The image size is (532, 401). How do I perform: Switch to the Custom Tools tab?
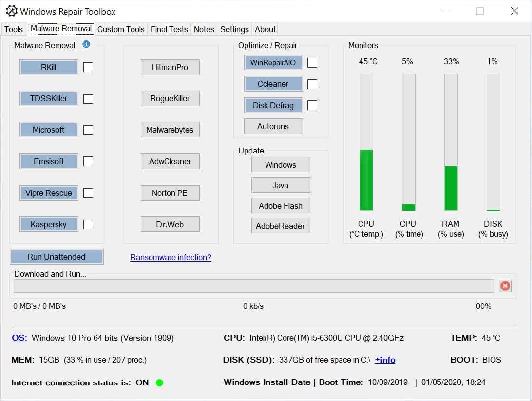coord(121,29)
